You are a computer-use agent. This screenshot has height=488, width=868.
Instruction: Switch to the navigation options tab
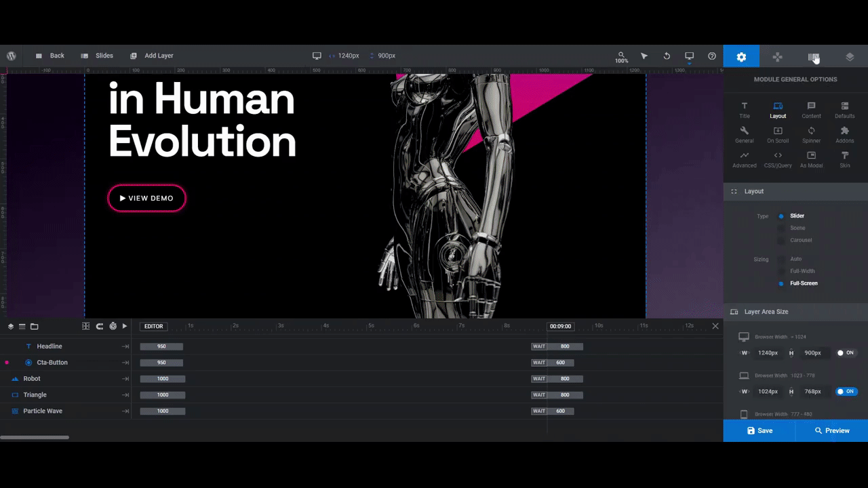pyautogui.click(x=778, y=57)
